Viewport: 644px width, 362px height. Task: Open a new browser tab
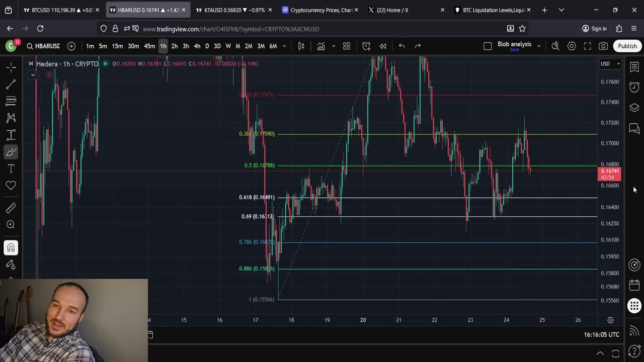pyautogui.click(x=544, y=10)
